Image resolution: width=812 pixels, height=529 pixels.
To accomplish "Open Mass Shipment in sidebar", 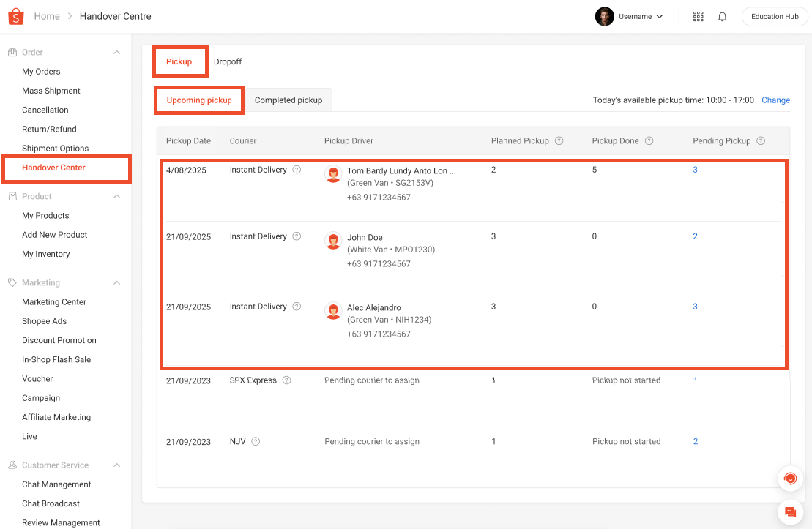I will tap(51, 91).
